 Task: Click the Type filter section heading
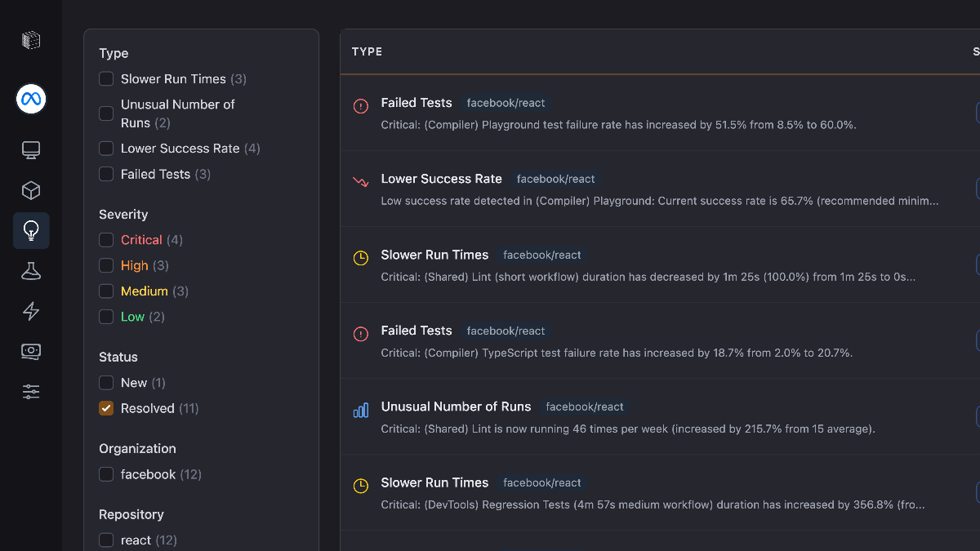pos(114,53)
